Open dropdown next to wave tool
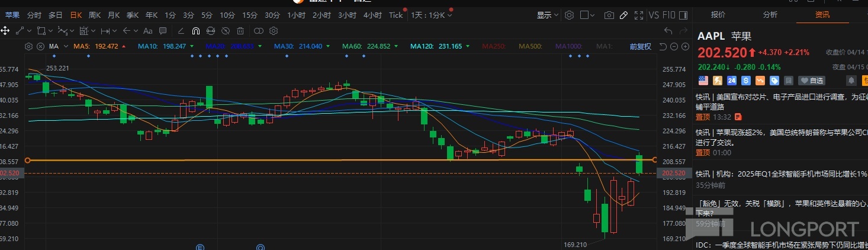868x250 pixels. point(72,31)
